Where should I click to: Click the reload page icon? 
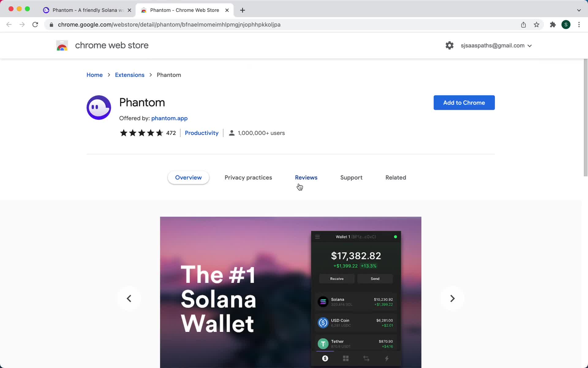[36, 25]
